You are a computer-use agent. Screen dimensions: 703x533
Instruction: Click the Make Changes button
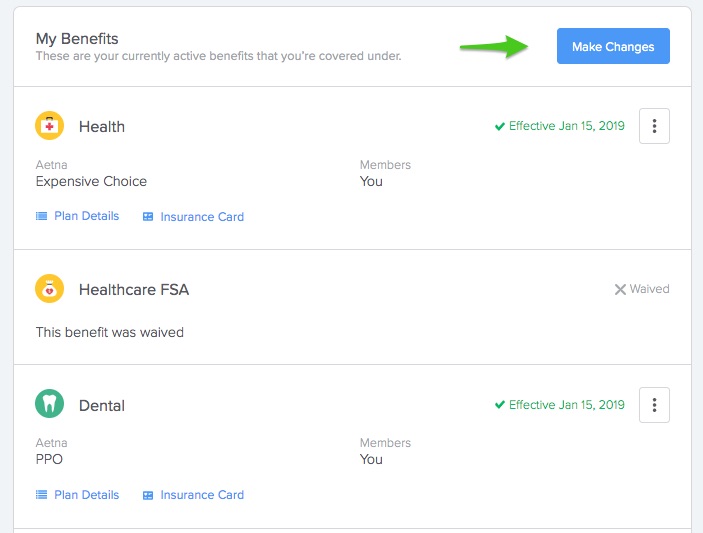click(x=613, y=46)
